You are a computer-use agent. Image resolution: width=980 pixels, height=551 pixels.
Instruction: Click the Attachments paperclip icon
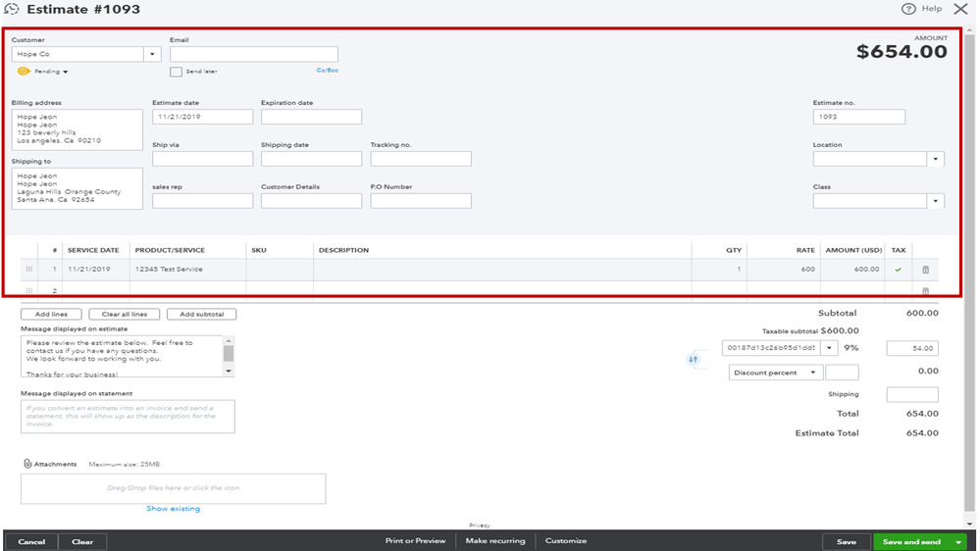point(27,464)
